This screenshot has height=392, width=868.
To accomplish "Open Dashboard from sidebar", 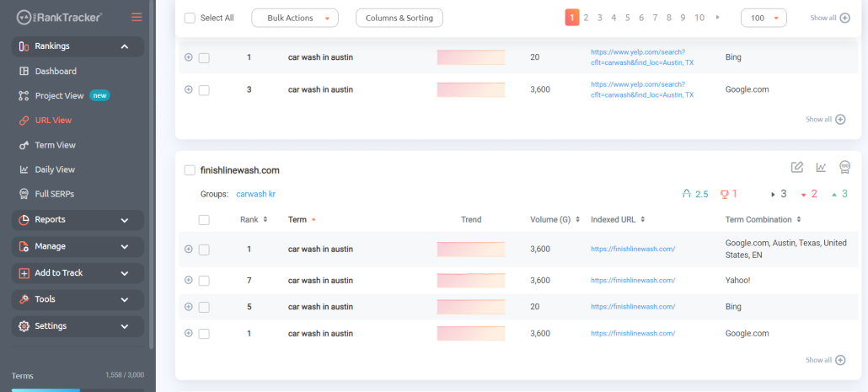I will point(56,71).
